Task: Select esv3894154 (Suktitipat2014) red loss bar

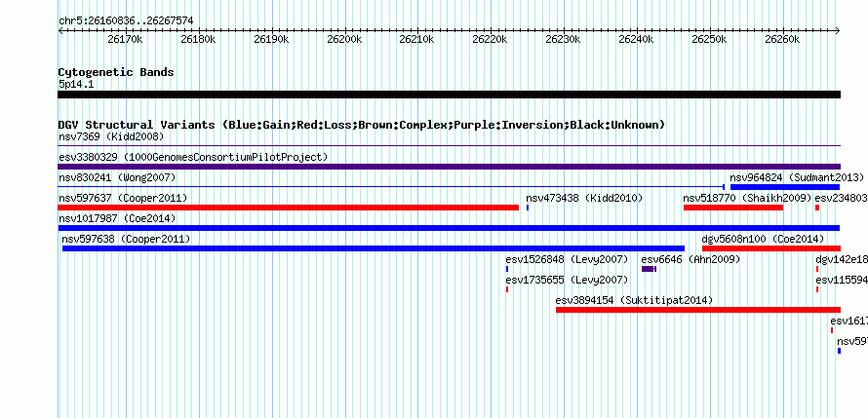Action: pos(698,310)
